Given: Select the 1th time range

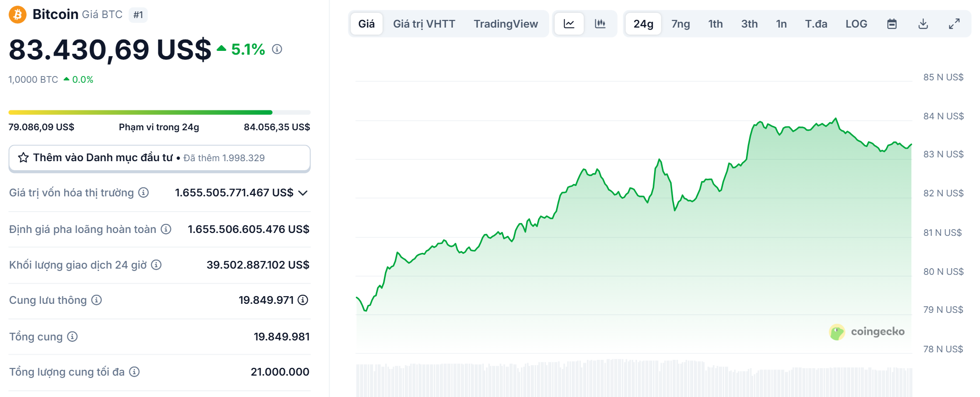Looking at the screenshot, I should pyautogui.click(x=715, y=24).
